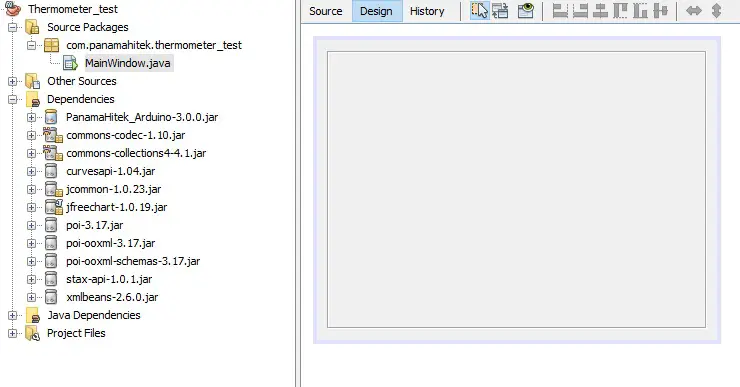
Task: Select the Thermometer_test project name
Action: click(73, 9)
